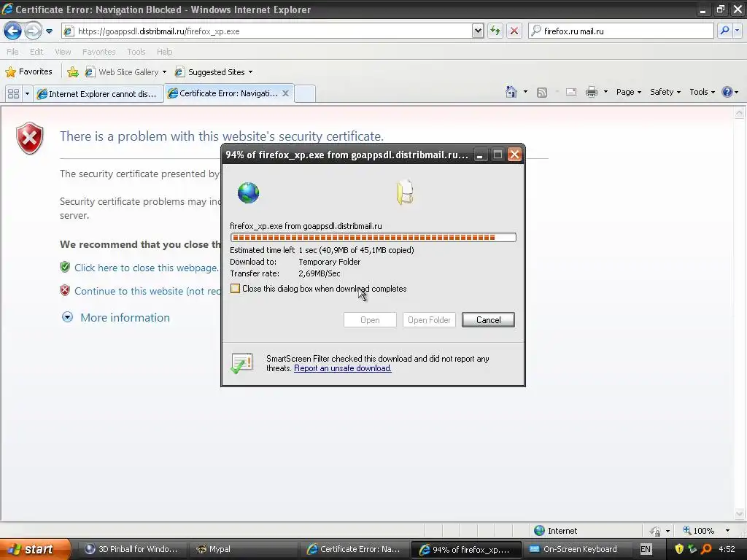This screenshot has height=560, width=747.
Task: Open the View menu
Action: 63,52
